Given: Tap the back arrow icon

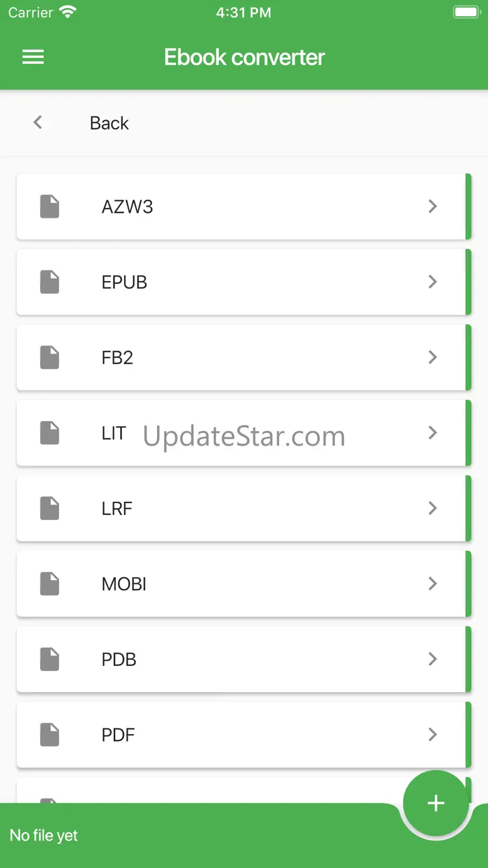Looking at the screenshot, I should [38, 123].
